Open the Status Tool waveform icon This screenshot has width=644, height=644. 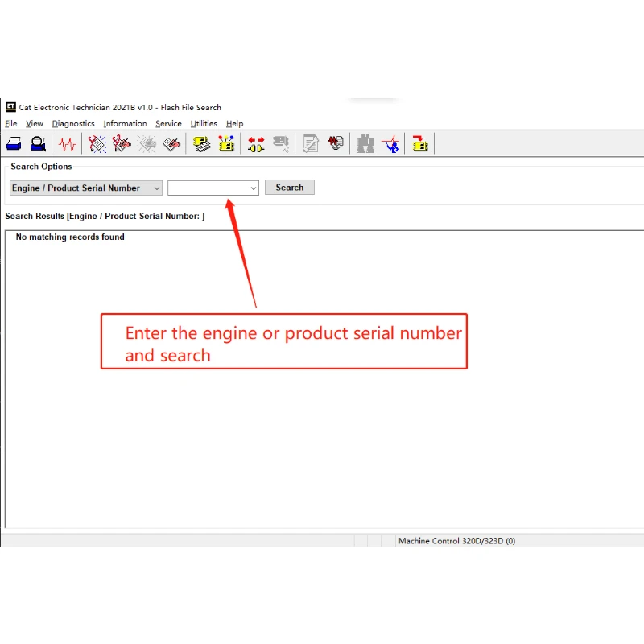[x=67, y=144]
